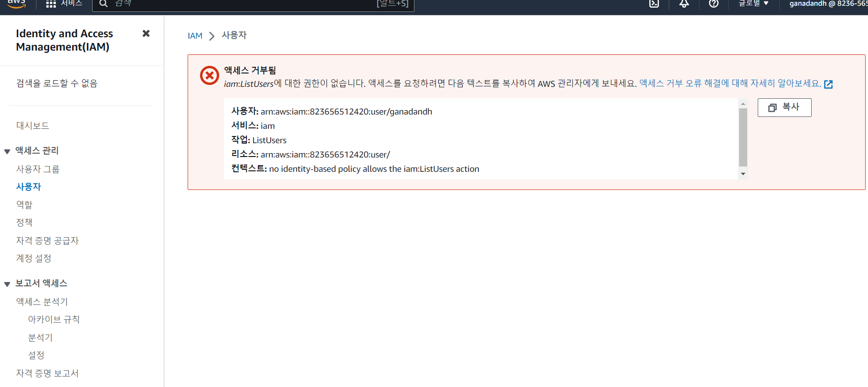868x387 pixels.
Task: Open 아카이브 규칙 under access analyzer
Action: 54,319
